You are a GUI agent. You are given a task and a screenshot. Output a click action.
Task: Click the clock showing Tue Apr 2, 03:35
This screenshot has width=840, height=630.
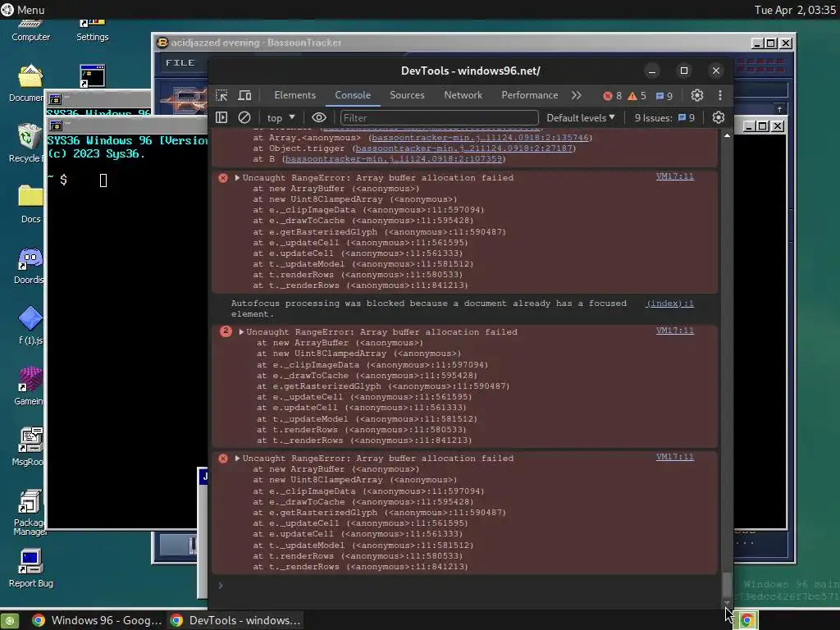(795, 10)
